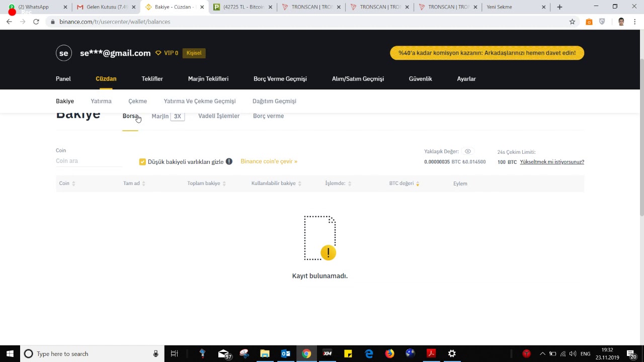Viewport: 644px width, 362px height.
Task: Bookmark page with star icon
Action: [x=572, y=22]
